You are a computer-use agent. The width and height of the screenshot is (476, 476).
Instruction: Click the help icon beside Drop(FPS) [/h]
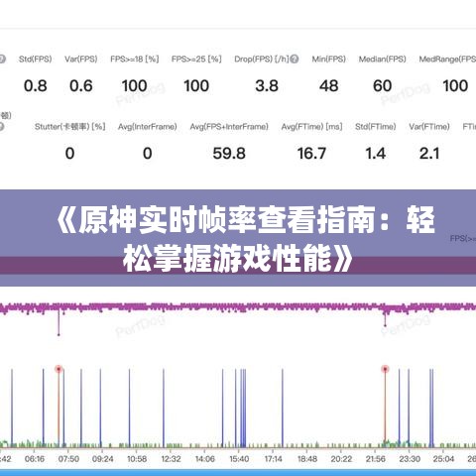pyautogui.click(x=295, y=59)
